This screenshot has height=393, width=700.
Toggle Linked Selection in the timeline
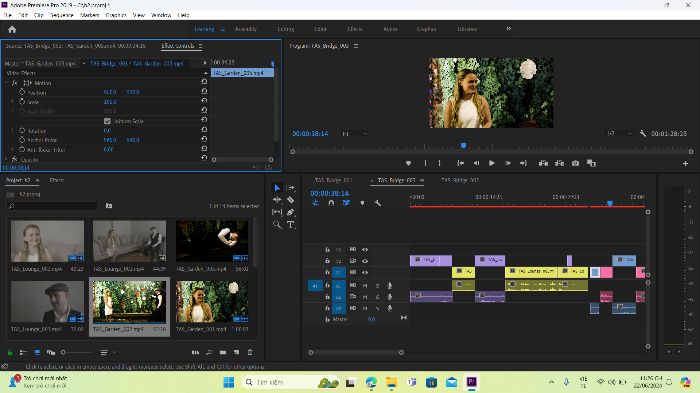(x=346, y=203)
